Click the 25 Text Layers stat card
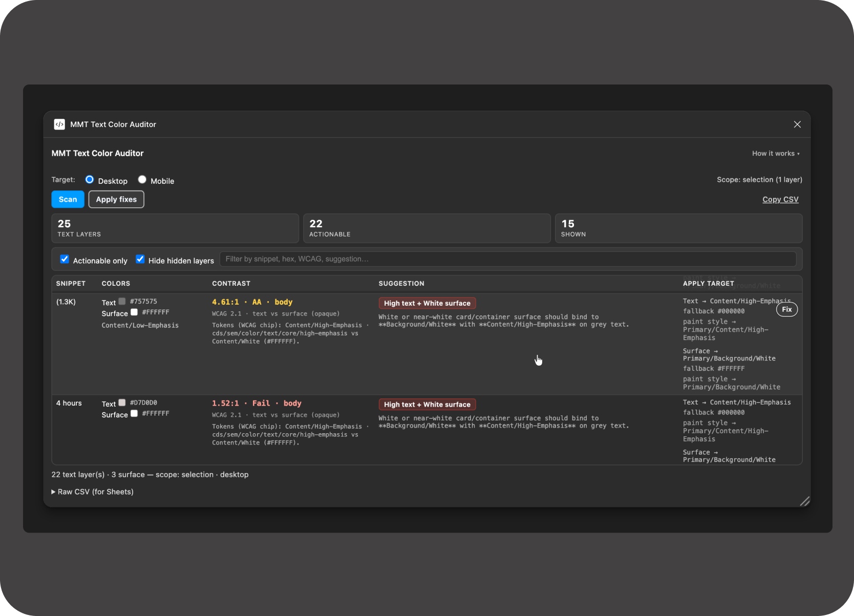 coord(175,228)
